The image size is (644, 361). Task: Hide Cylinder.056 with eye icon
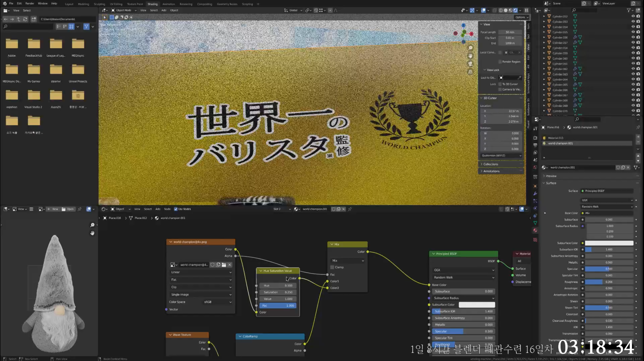[633, 37]
